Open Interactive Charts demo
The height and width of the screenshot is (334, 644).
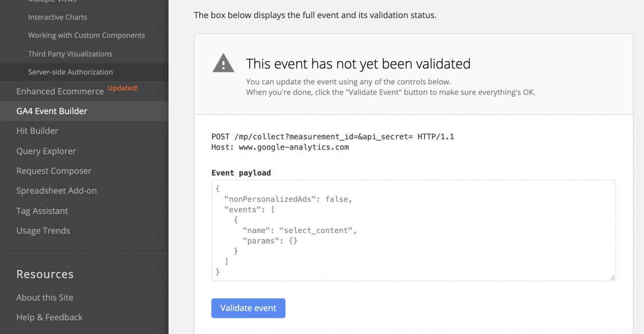[x=57, y=17]
